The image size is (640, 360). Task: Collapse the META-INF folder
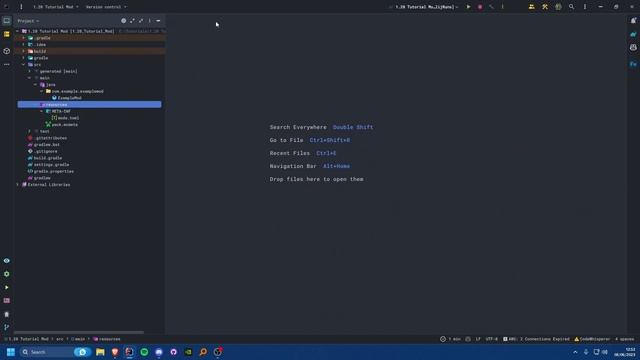[x=41, y=111]
